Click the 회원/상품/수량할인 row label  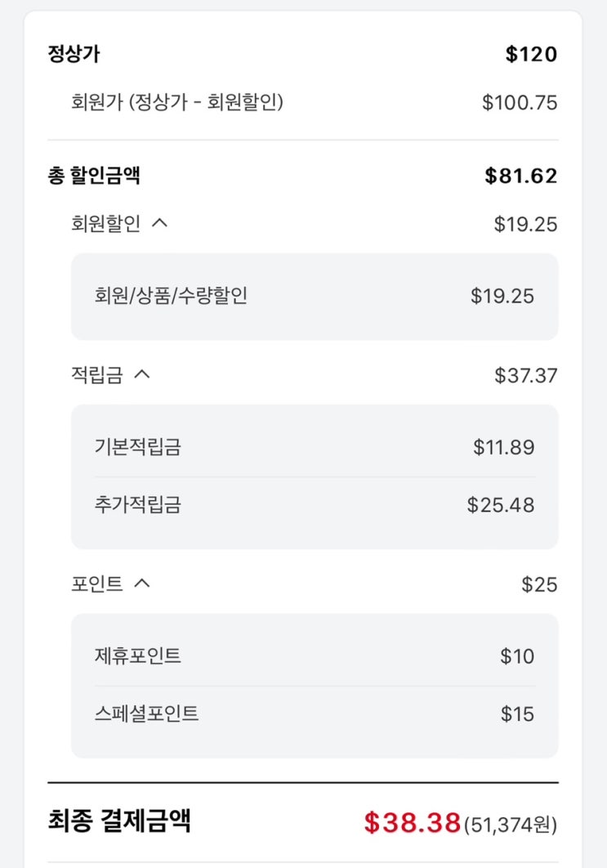click(x=171, y=296)
